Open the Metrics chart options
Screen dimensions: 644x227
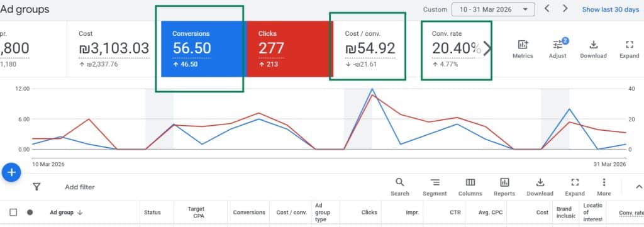click(x=523, y=49)
